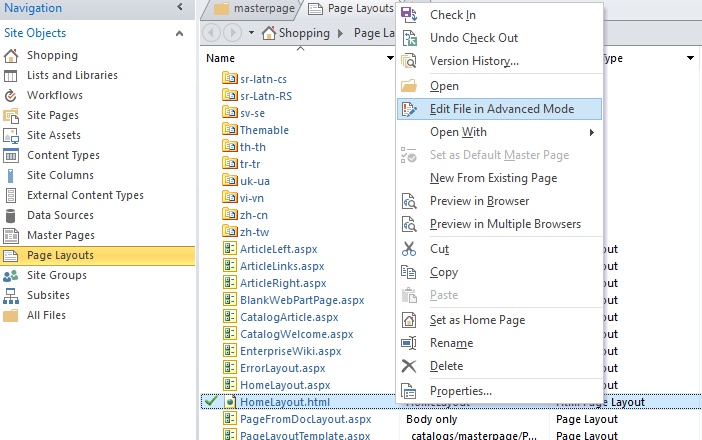Click the Undo Check Out icon
The height and width of the screenshot is (440, 702).
409,38
